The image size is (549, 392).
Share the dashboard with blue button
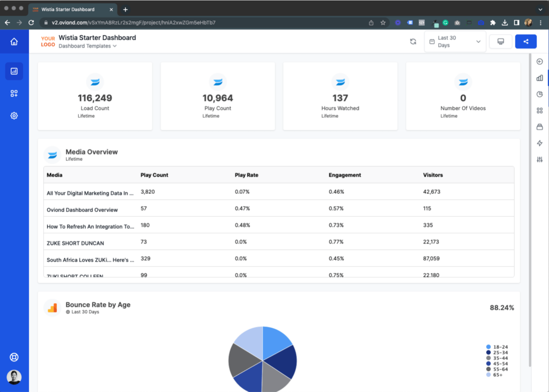[526, 42]
